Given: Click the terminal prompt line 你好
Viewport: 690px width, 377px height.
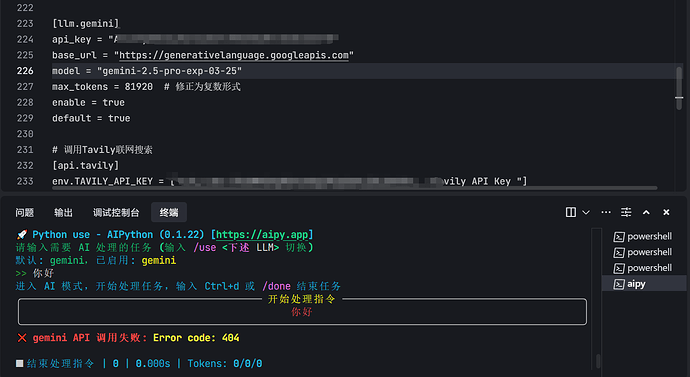Looking at the screenshot, I should [x=35, y=274].
